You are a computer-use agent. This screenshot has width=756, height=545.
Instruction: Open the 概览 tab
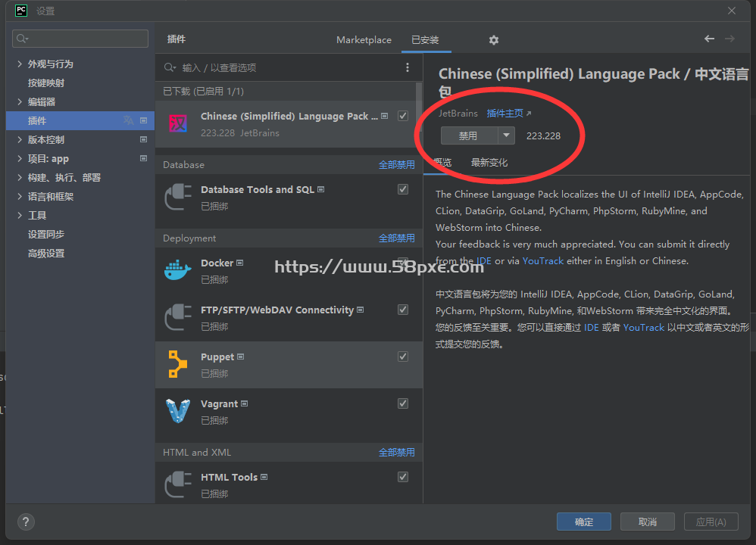click(442, 163)
